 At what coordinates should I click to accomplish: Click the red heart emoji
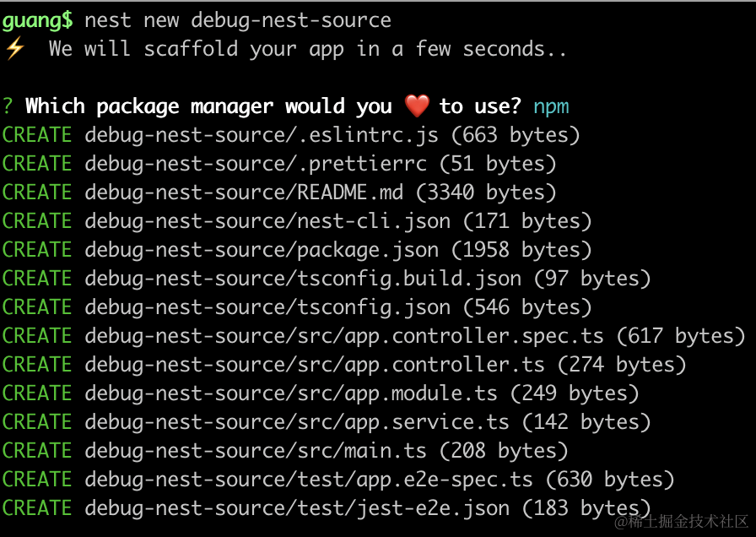tap(417, 106)
